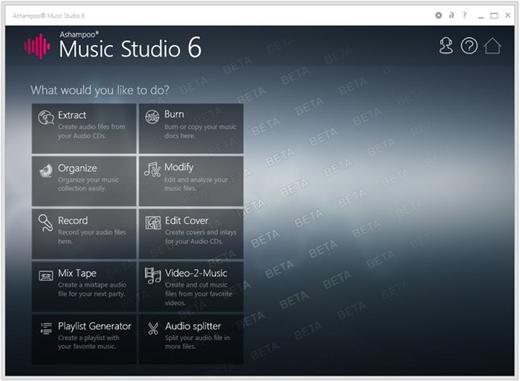Click "Create a mixtape audio file" description

pyautogui.click(x=92, y=289)
